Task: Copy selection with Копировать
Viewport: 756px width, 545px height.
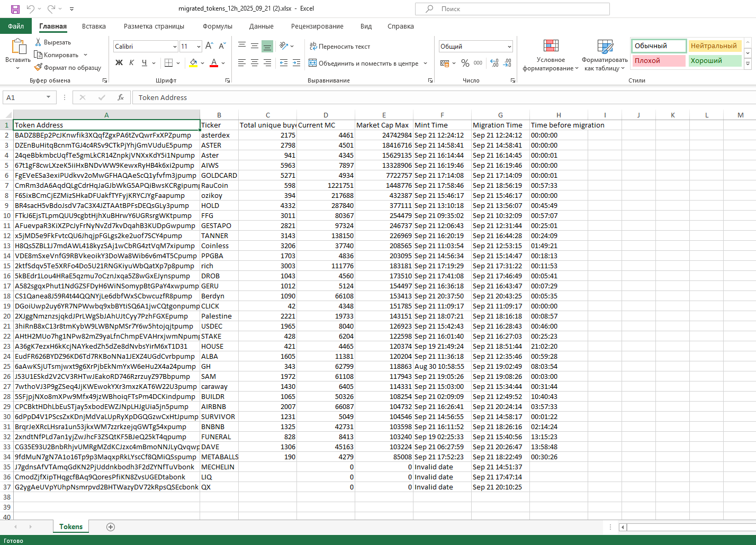Action: [57, 55]
